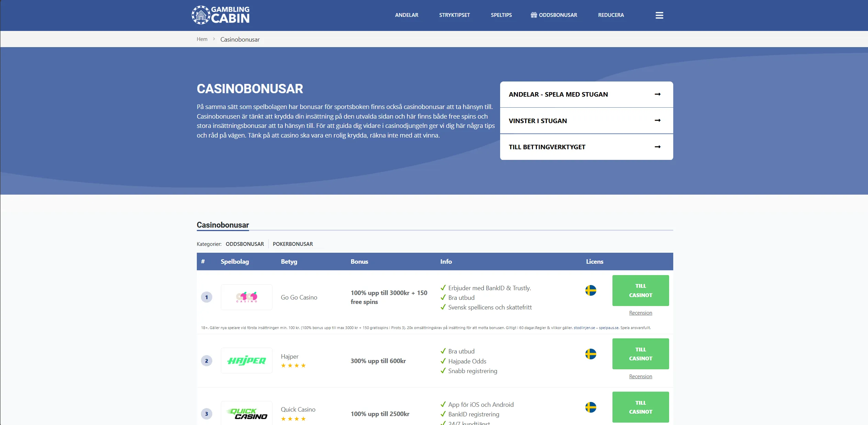
Task: Click the Bonus column header
Action: 359,261
